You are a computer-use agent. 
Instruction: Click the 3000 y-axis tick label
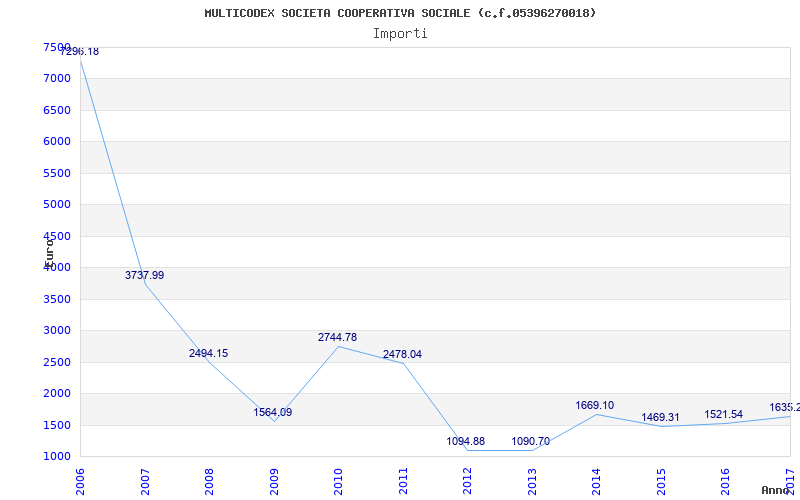[x=57, y=331]
